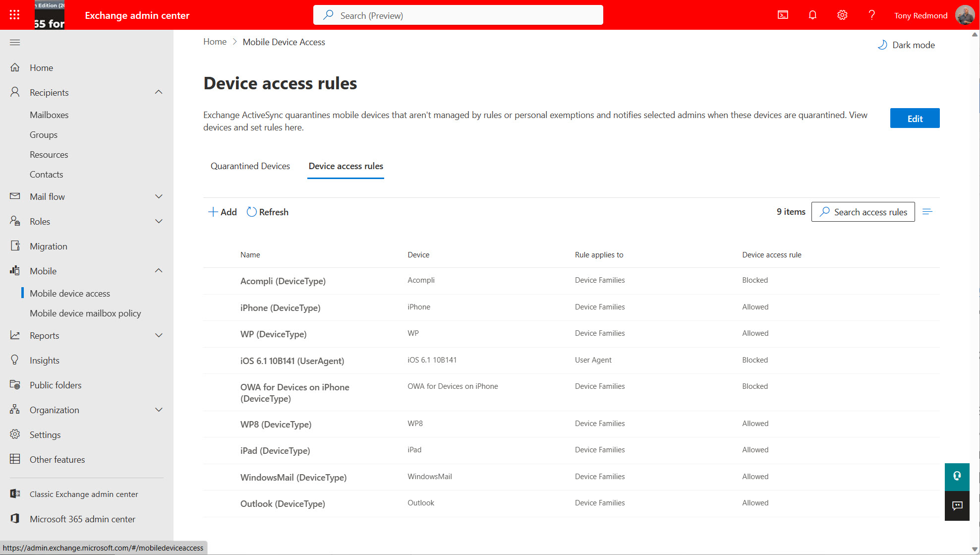Click the Mobile icon in sidebar

point(15,271)
